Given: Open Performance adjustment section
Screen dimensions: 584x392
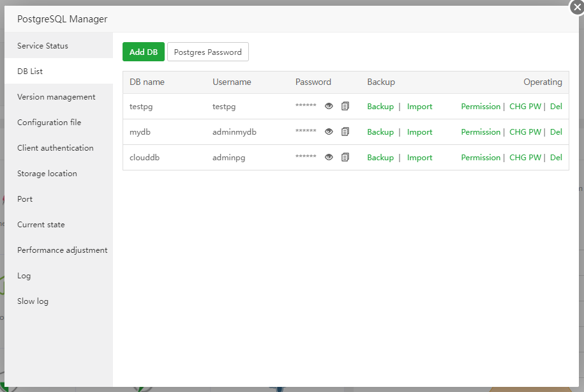Looking at the screenshot, I should (59, 250).
